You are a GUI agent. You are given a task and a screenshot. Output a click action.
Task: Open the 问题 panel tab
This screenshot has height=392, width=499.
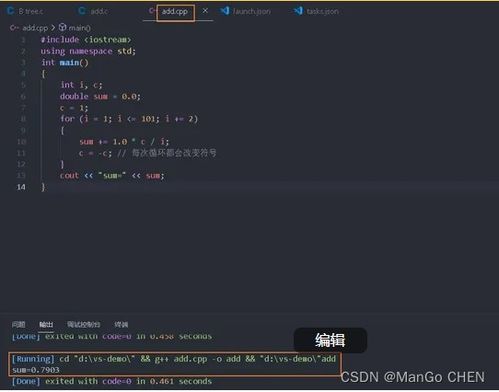tap(19, 324)
